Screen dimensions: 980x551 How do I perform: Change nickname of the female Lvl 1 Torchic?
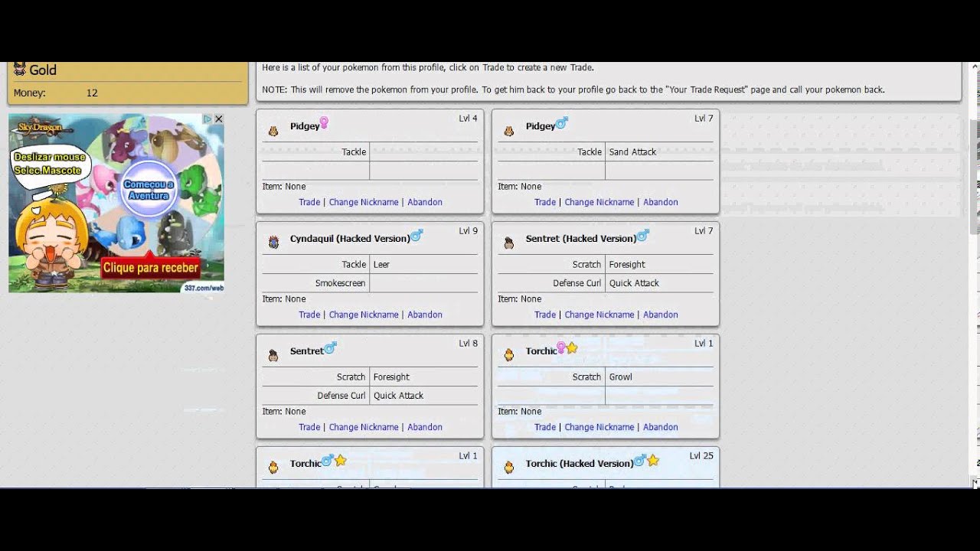(x=599, y=427)
